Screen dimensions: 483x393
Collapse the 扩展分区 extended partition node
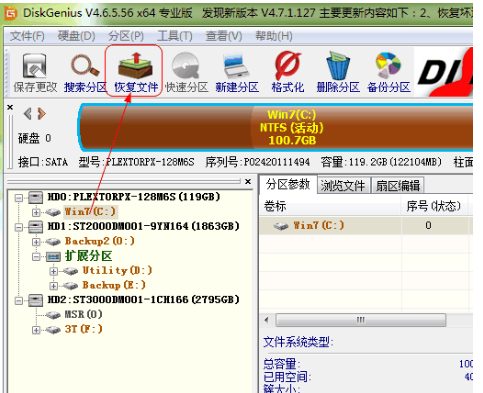point(36,257)
